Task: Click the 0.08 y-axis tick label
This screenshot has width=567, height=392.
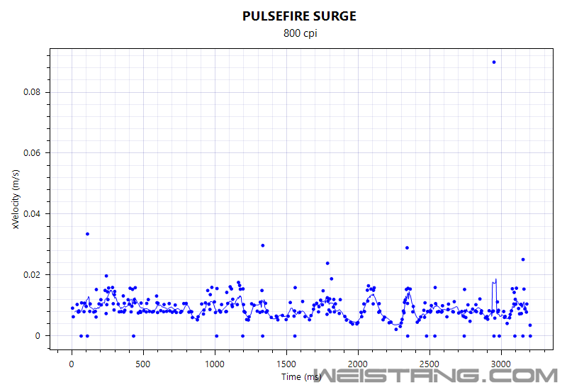Action: tap(32, 92)
